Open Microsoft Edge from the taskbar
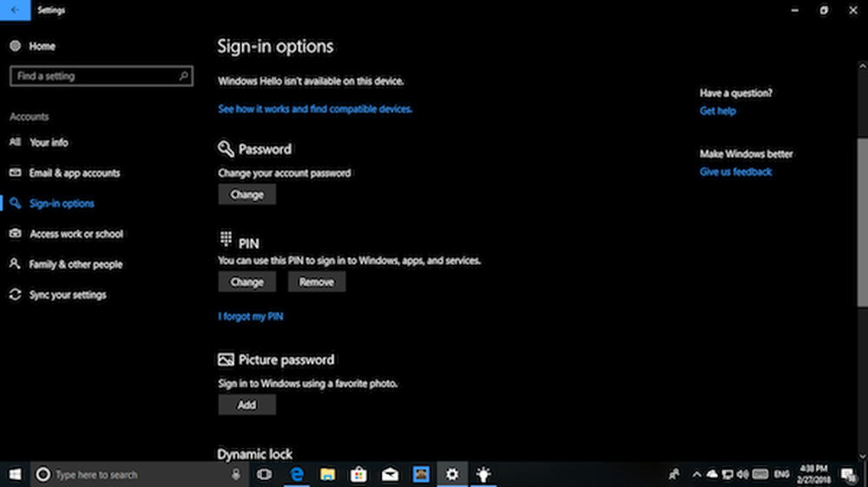This screenshot has width=868, height=487. pyautogui.click(x=295, y=474)
